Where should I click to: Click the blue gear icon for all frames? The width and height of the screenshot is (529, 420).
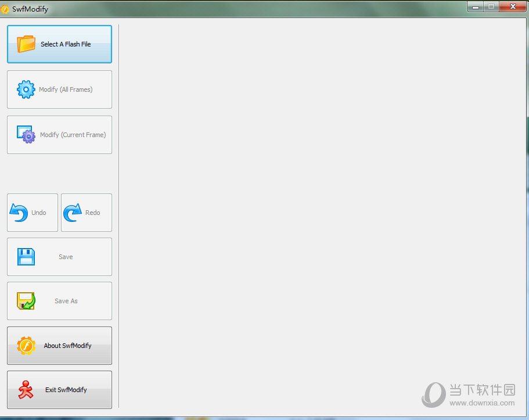pyautogui.click(x=26, y=89)
